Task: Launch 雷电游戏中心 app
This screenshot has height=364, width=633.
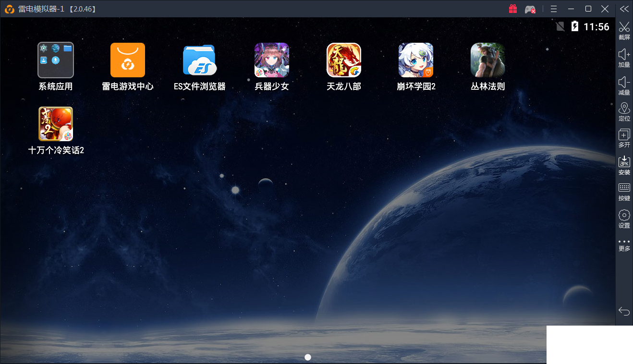Action: point(128,60)
